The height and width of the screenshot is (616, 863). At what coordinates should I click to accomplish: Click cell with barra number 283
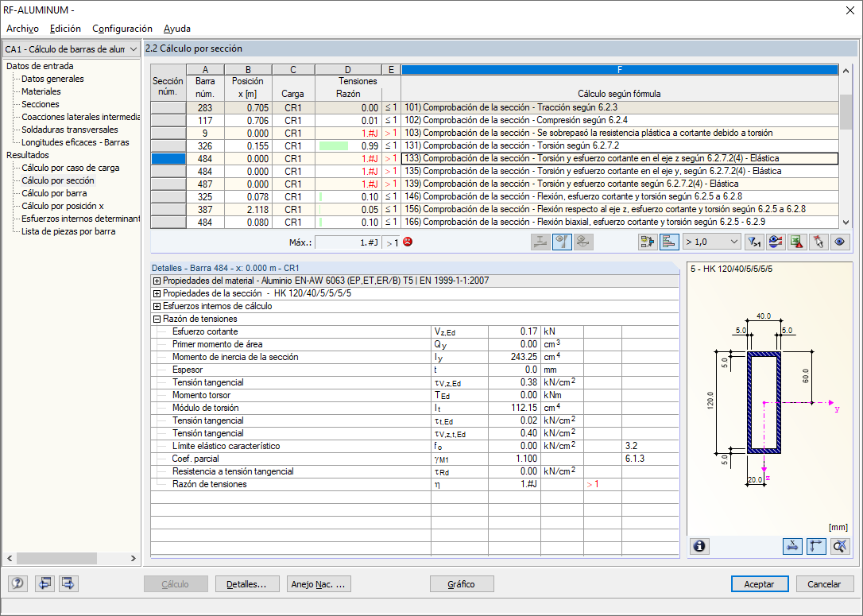click(x=205, y=108)
